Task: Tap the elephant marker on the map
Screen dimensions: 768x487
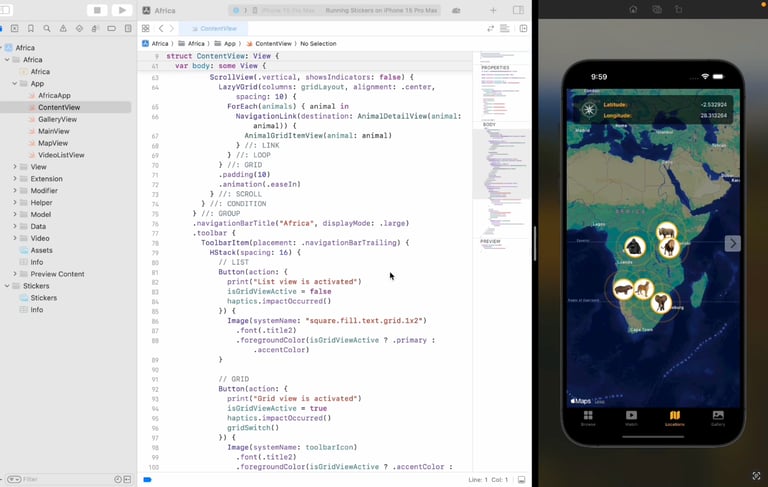Action: (661, 303)
